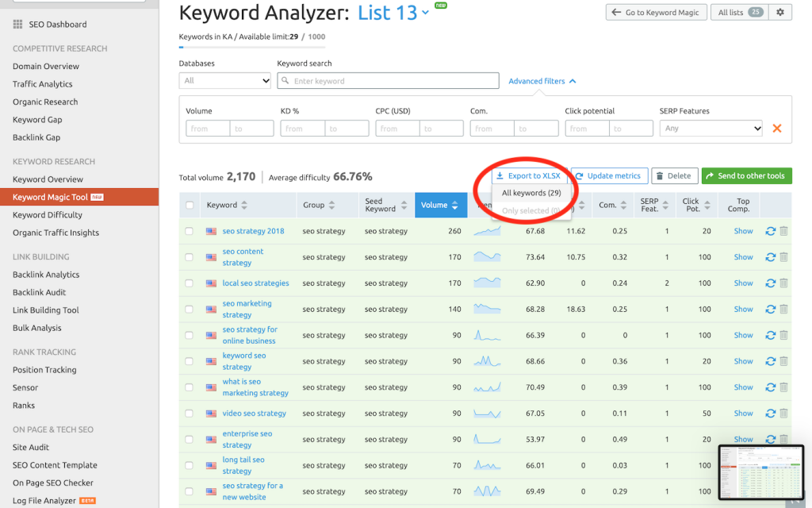Show top competitors for seo strategy 2018
The image size is (812, 508).
pos(743,231)
